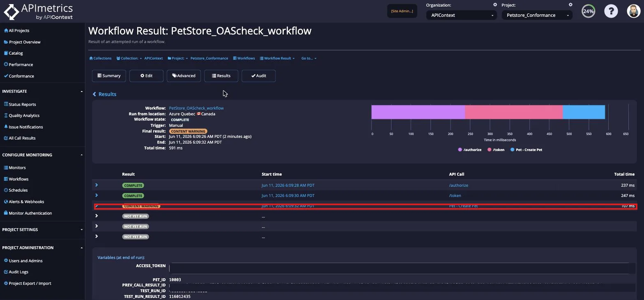The height and width of the screenshot is (300, 644).
Task: Go back to Results
Action: 104,94
